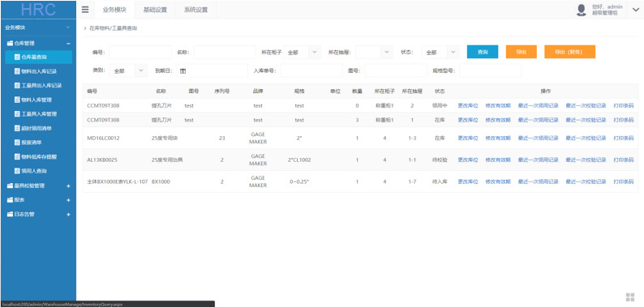The image size is (644, 307).
Task: Click the document icon beside 工量具入库管理
Action: click(17, 113)
